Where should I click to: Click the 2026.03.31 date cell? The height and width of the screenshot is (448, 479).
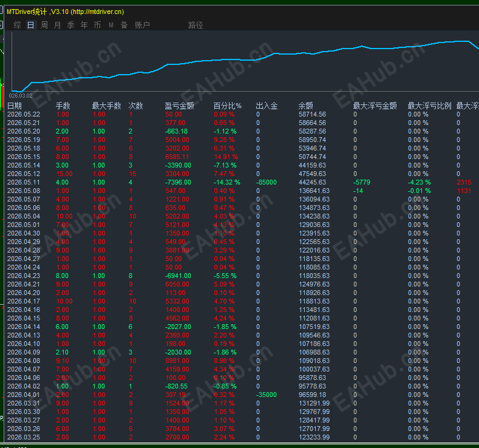[24, 404]
